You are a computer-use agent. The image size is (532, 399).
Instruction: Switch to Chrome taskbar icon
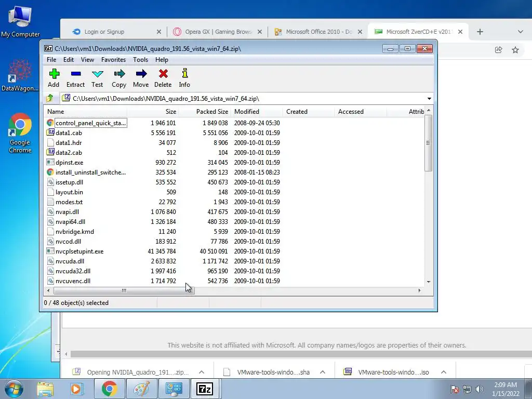[x=109, y=389]
